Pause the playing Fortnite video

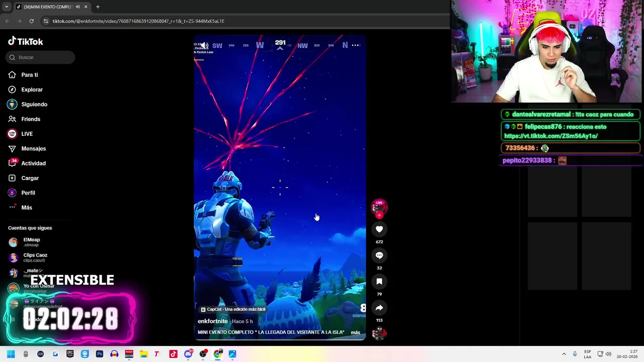pyautogui.click(x=280, y=187)
